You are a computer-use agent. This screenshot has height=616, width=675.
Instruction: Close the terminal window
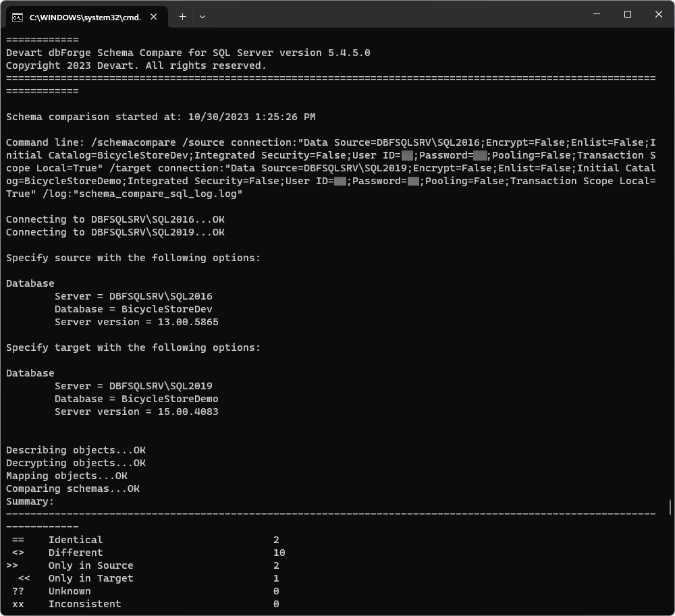[x=659, y=14]
